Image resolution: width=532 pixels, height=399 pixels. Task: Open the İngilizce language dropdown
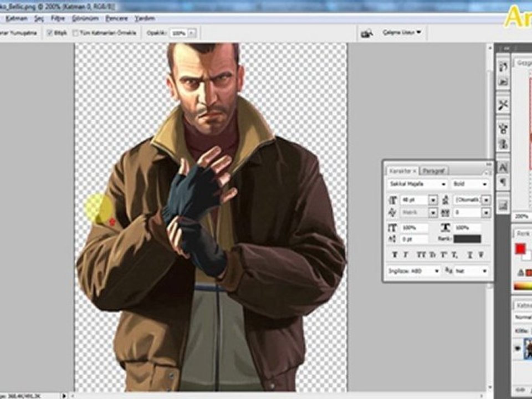coord(413,271)
